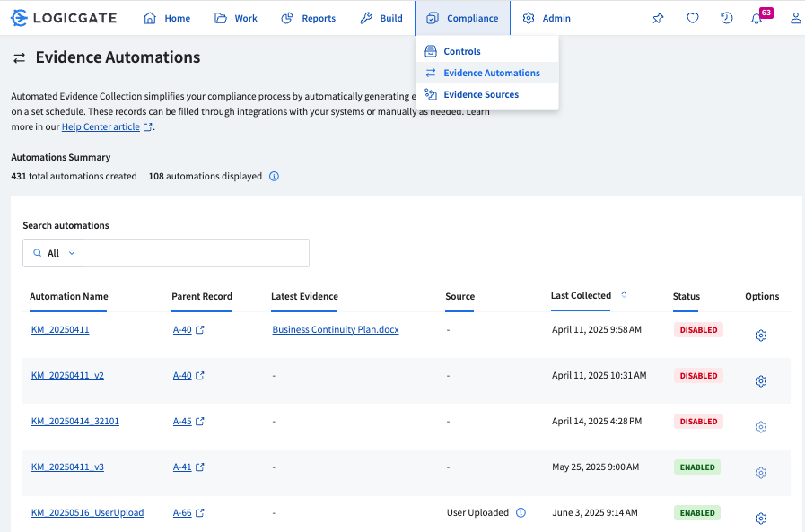Viewport: 805px width, 532px height.
Task: Open settings gear for KM_20250411 row
Action: pyautogui.click(x=761, y=336)
